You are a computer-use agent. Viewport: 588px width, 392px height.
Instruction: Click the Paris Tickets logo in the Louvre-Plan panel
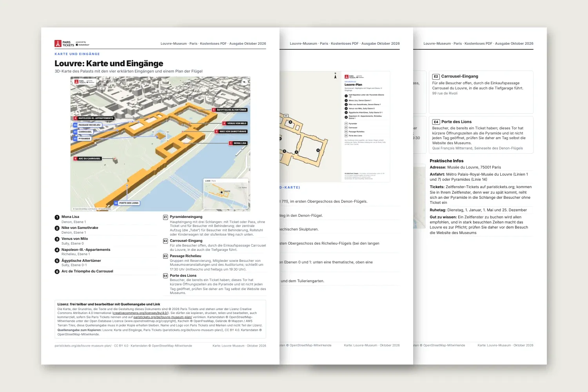(354, 77)
